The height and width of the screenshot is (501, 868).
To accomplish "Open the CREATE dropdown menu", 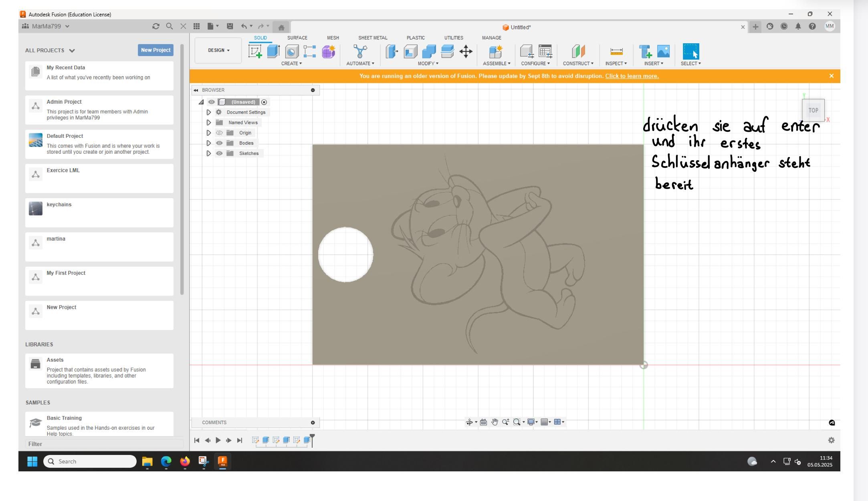I will pyautogui.click(x=291, y=63).
